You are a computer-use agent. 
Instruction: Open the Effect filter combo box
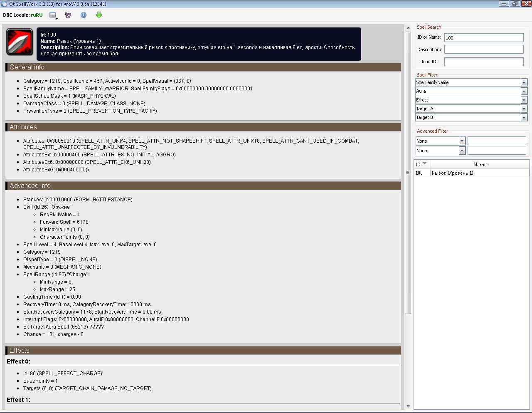pos(524,100)
